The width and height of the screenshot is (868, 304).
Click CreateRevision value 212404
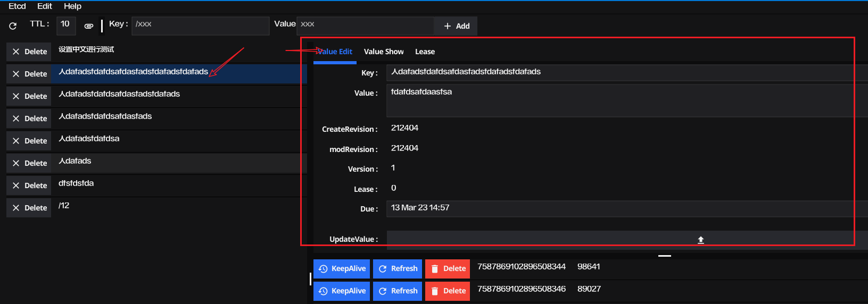tap(404, 128)
